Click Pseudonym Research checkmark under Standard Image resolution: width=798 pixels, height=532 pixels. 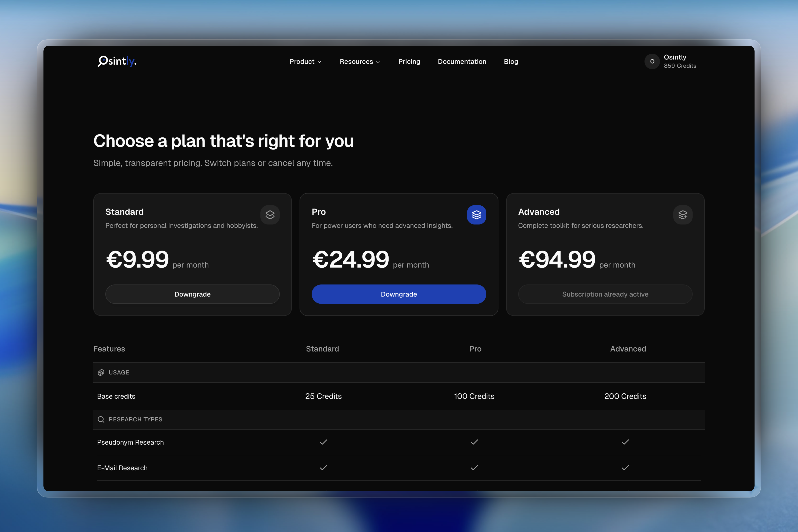click(x=323, y=442)
